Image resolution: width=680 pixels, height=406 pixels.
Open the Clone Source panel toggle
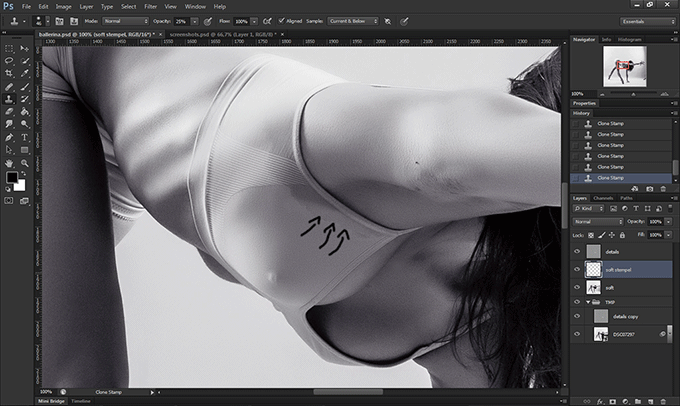(x=74, y=21)
